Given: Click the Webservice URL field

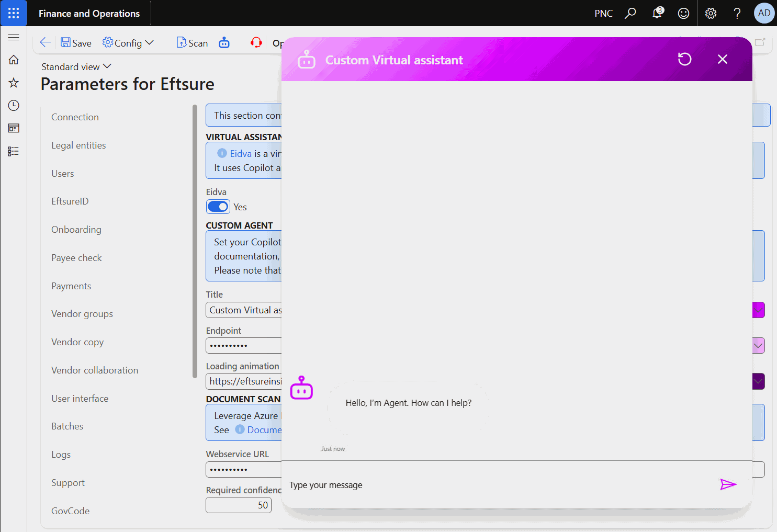Looking at the screenshot, I should click(244, 470).
